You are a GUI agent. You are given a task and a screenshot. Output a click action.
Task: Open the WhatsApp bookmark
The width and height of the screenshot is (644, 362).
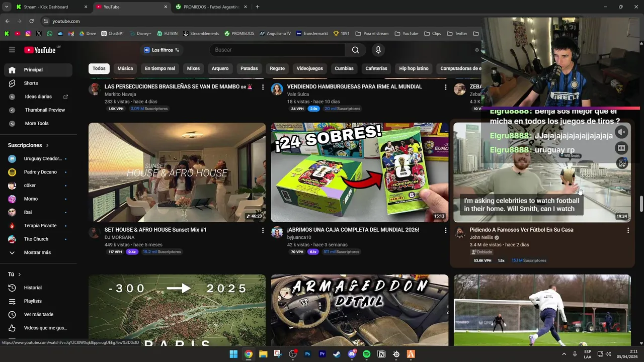pos(49,34)
